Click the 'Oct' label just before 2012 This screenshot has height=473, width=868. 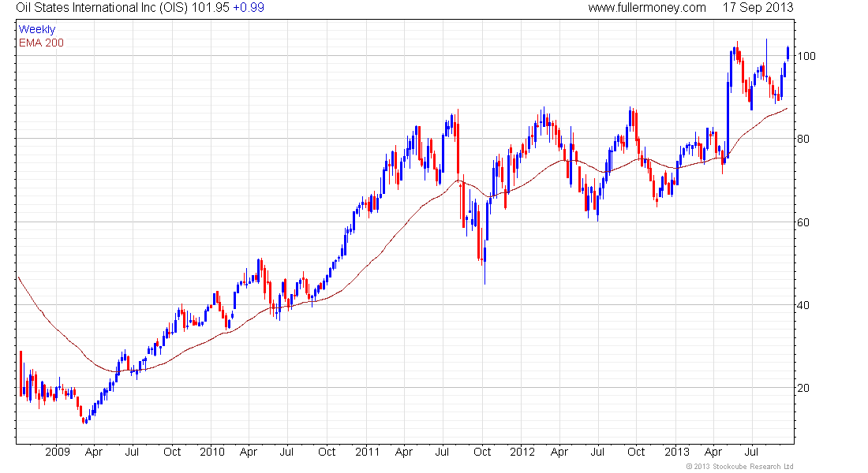(x=482, y=452)
